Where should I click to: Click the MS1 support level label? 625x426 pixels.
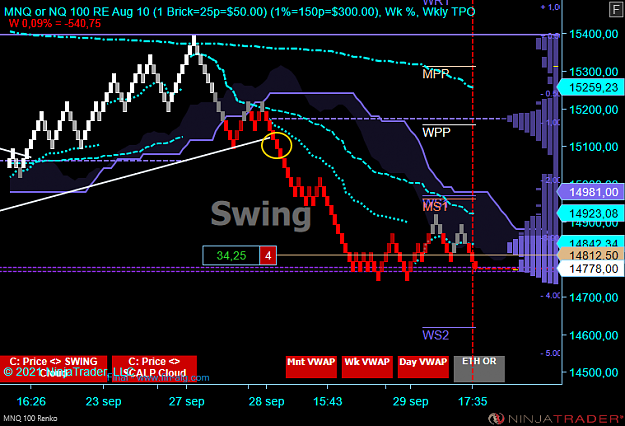click(x=435, y=206)
